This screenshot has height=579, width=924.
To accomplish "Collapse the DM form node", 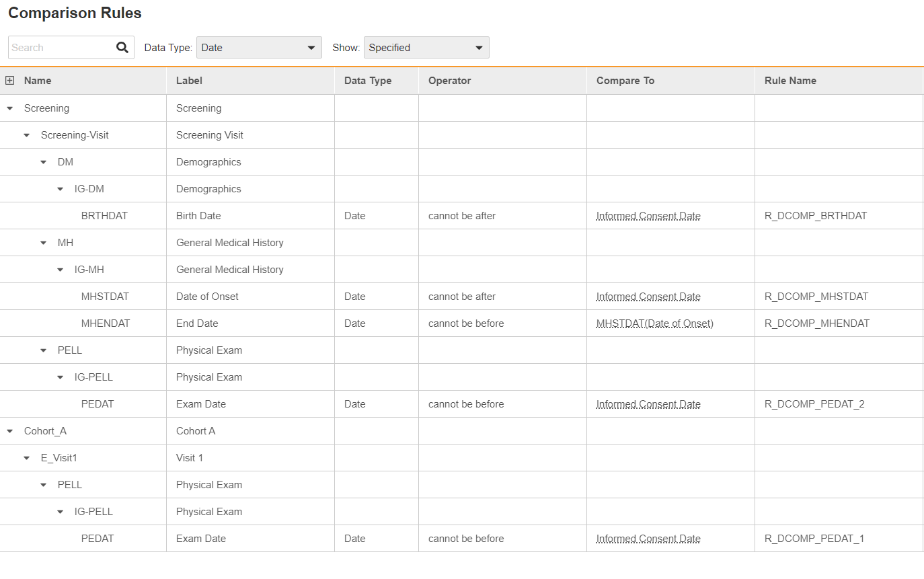I will pyautogui.click(x=44, y=162).
